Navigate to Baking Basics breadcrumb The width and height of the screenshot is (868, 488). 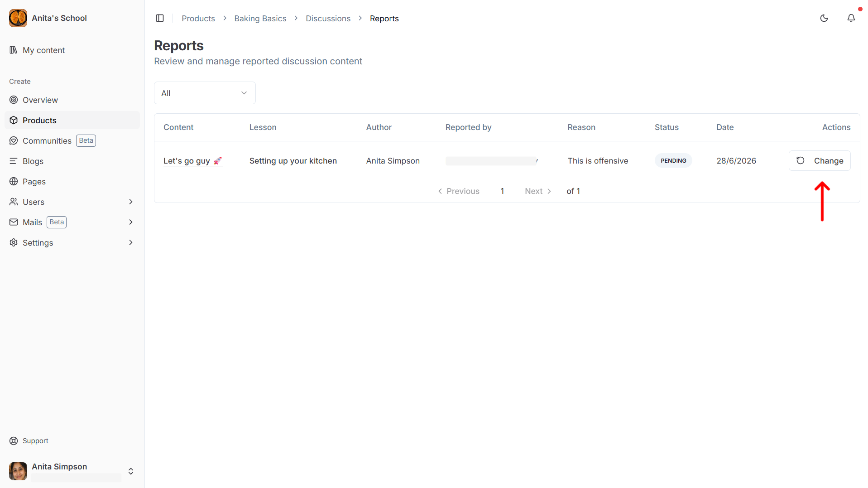click(260, 18)
